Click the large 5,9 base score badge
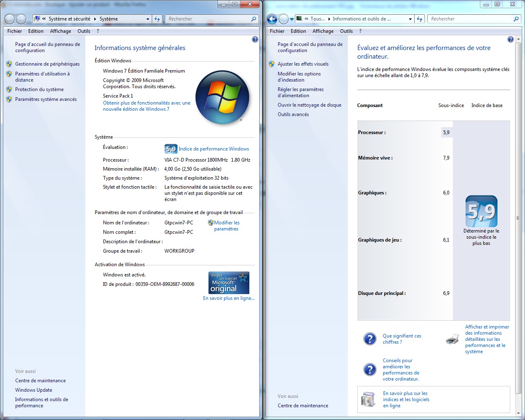Image resolution: width=525 pixels, height=420 pixels. [x=482, y=211]
